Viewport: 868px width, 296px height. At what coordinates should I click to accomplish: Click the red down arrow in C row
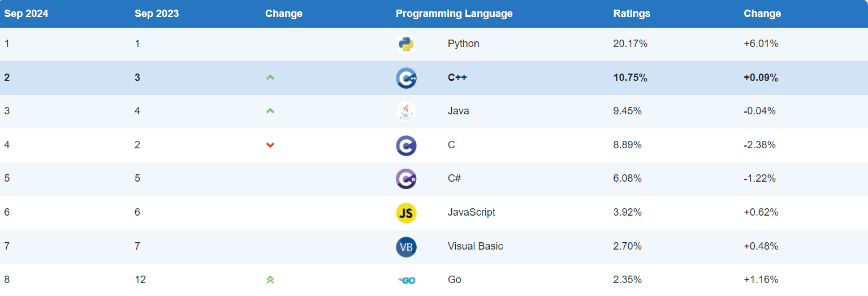click(270, 145)
